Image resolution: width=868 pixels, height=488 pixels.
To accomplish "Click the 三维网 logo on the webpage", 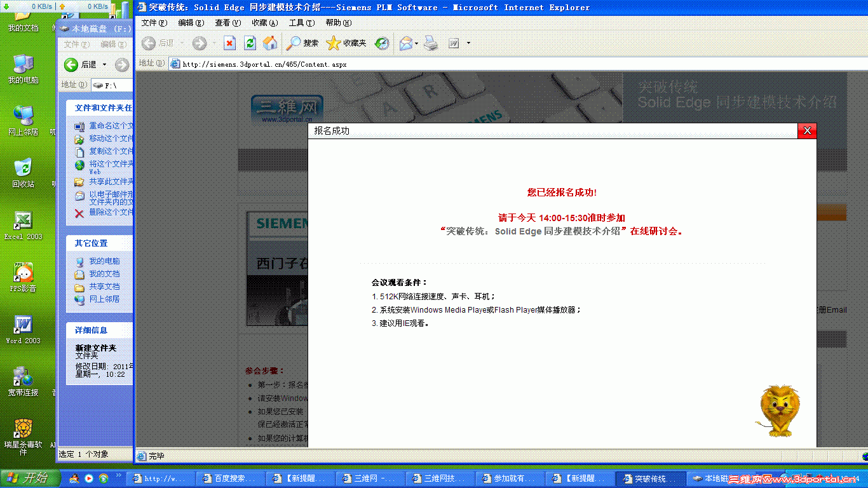I will [x=287, y=109].
